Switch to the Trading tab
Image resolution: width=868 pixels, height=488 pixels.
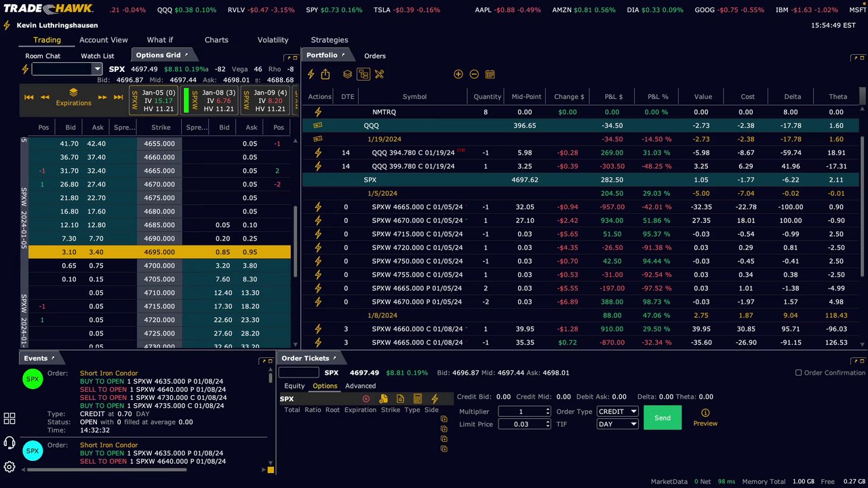[47, 40]
